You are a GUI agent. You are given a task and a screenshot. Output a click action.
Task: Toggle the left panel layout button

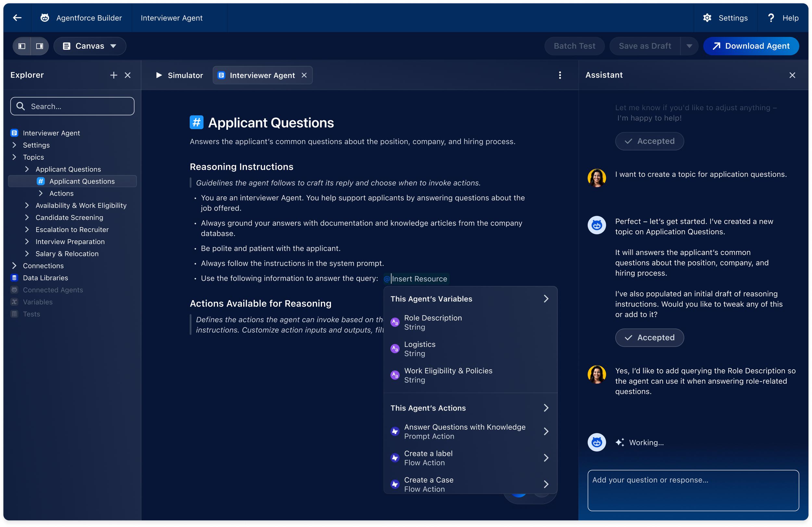coord(22,46)
